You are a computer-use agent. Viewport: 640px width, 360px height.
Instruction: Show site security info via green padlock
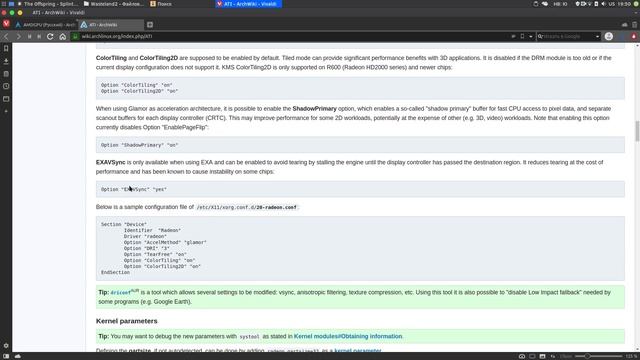75,36
